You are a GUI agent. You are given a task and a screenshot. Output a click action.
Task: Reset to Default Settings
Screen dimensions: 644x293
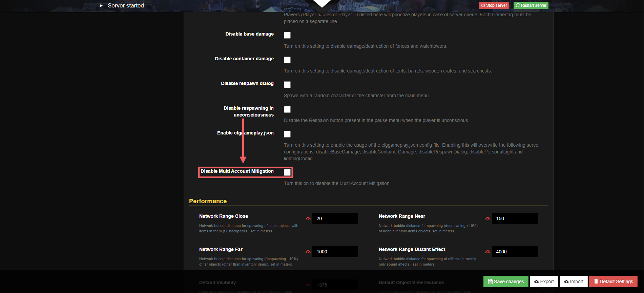pos(614,281)
